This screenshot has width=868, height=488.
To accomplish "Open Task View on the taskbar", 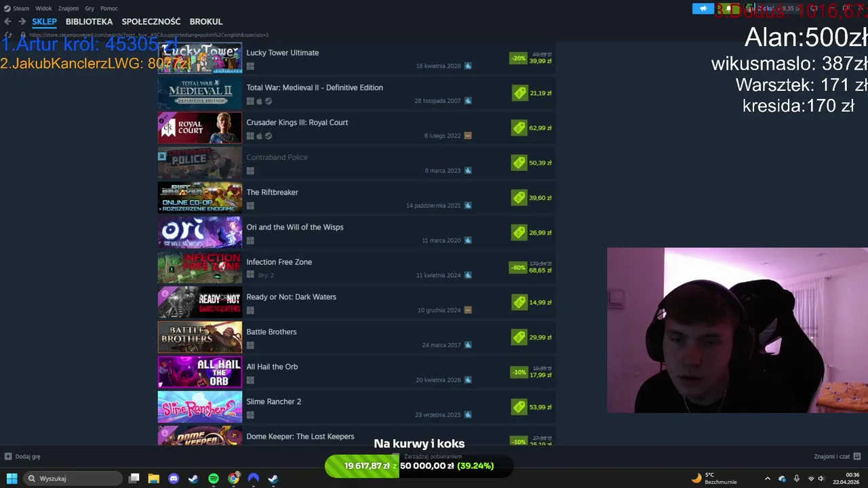I will (x=134, y=479).
